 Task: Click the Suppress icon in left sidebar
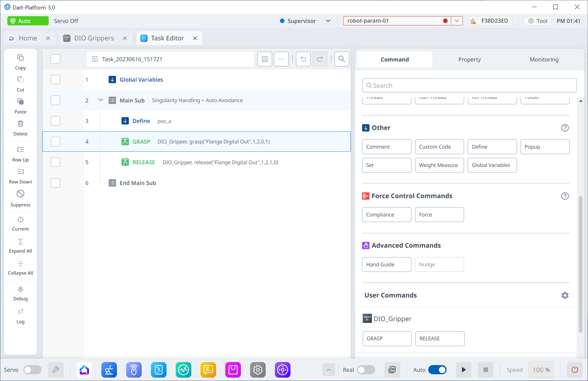pyautogui.click(x=21, y=194)
